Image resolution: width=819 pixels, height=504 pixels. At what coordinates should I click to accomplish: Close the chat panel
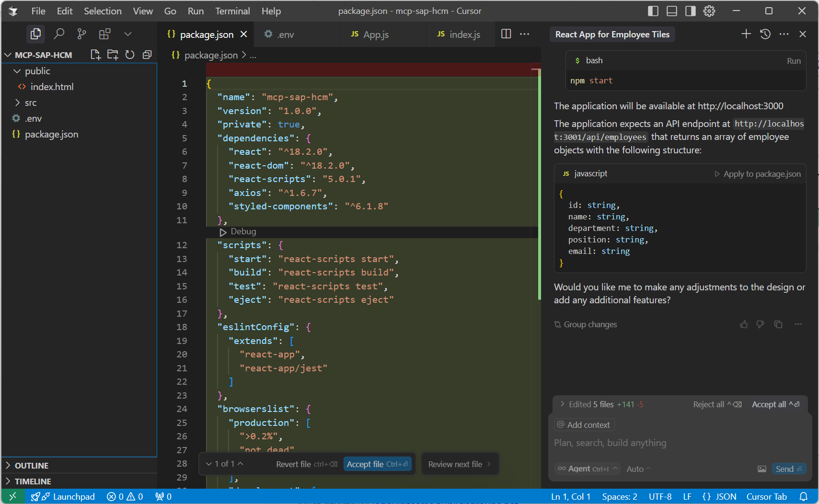click(x=803, y=34)
